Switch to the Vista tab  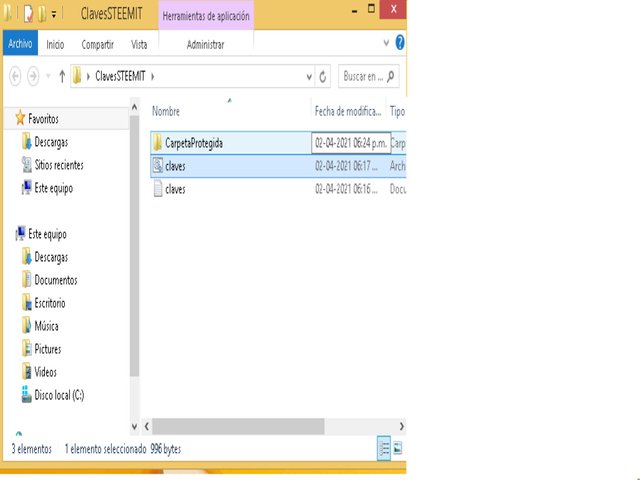[x=139, y=44]
